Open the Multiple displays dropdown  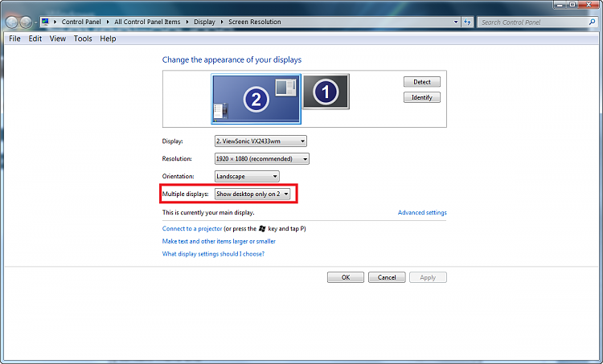point(252,194)
